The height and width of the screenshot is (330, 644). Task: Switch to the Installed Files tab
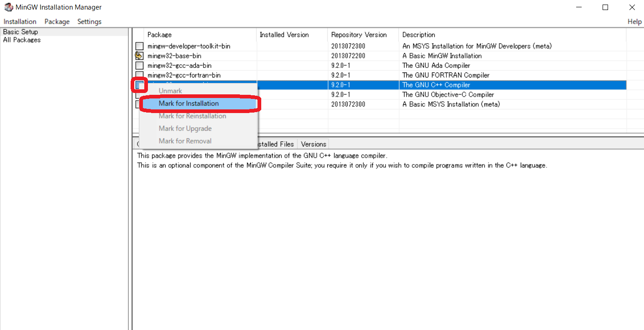point(277,144)
